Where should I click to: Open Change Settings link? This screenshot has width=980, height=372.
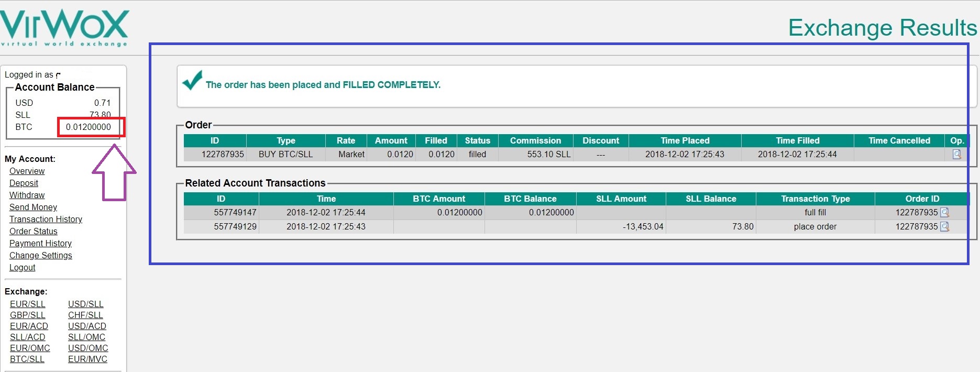[x=40, y=255]
